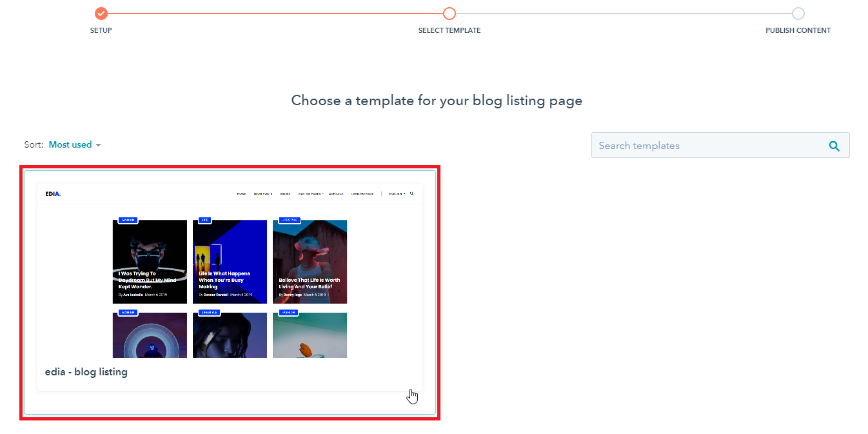Click the small search icon in preview navbar
The height and width of the screenshot is (434, 868).
(x=412, y=193)
